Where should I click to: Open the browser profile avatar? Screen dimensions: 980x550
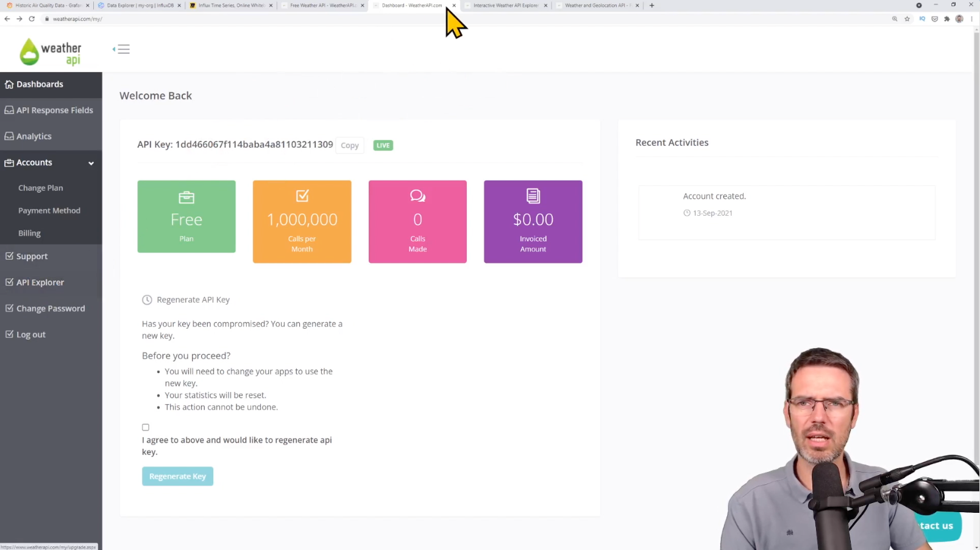coord(959,19)
